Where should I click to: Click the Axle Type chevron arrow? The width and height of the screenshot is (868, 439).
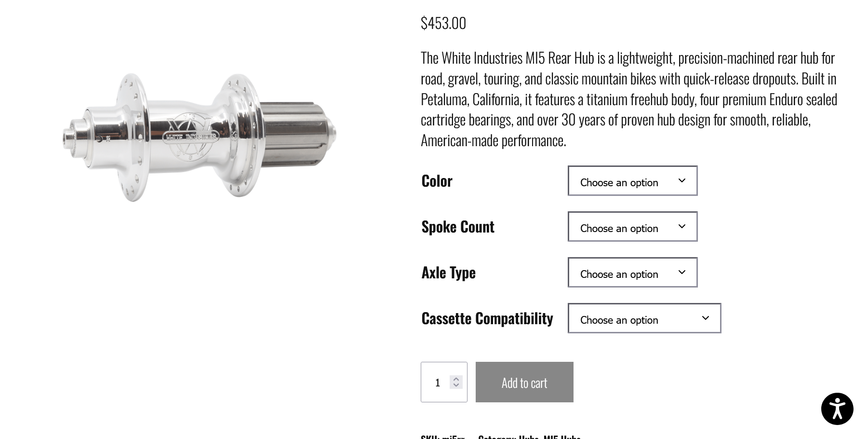(681, 272)
